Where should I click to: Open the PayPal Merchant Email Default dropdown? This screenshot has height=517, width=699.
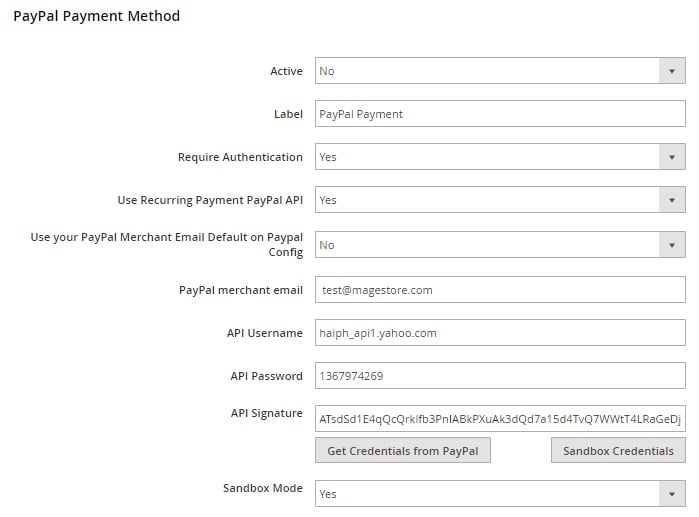pos(500,244)
